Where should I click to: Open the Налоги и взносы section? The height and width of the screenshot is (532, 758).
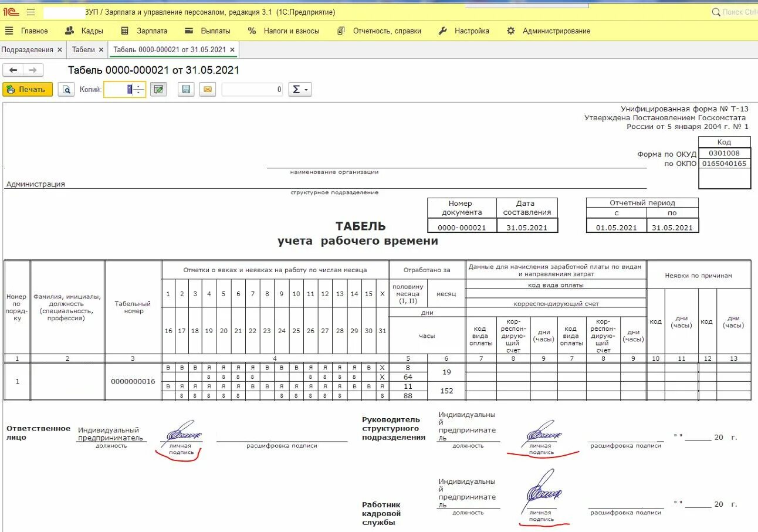pyautogui.click(x=292, y=31)
